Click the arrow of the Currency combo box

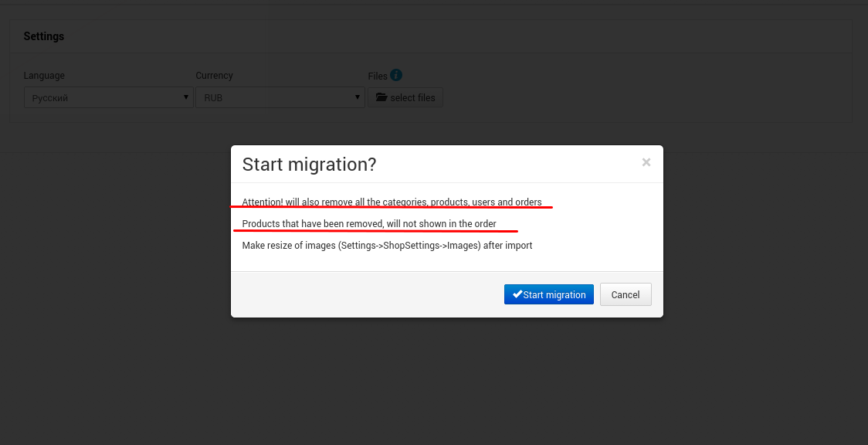click(x=358, y=97)
